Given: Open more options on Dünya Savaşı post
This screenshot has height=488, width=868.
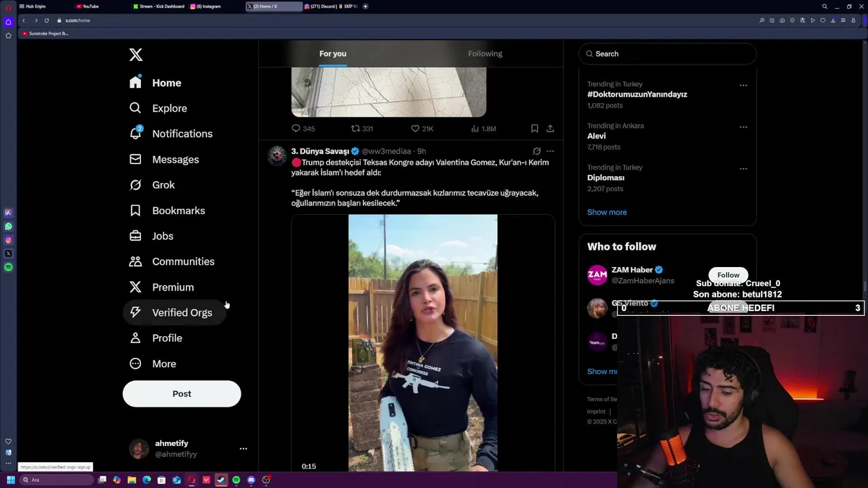Looking at the screenshot, I should [x=550, y=151].
